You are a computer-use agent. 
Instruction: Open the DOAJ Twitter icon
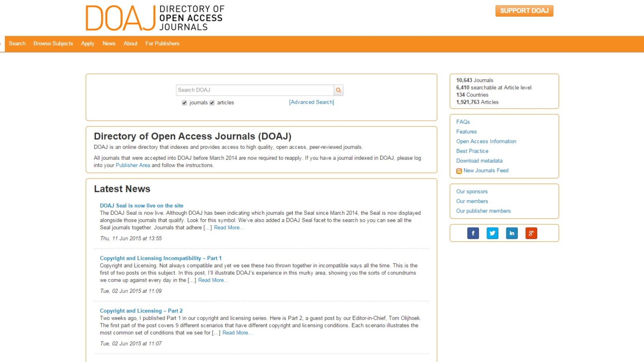pyautogui.click(x=492, y=233)
